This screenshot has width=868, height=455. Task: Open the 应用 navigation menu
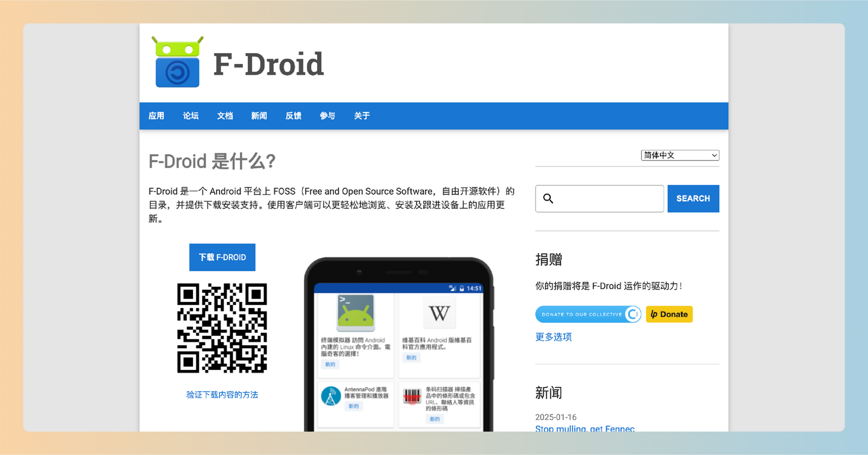[x=156, y=116]
